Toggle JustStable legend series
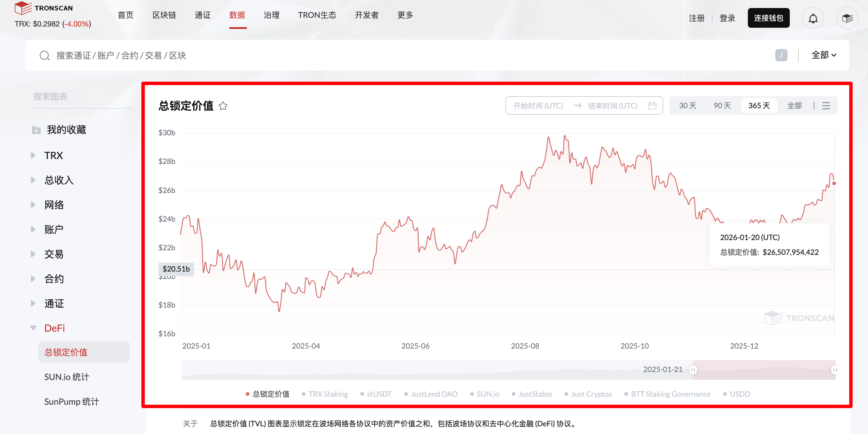The width and height of the screenshot is (868, 434). (x=532, y=394)
